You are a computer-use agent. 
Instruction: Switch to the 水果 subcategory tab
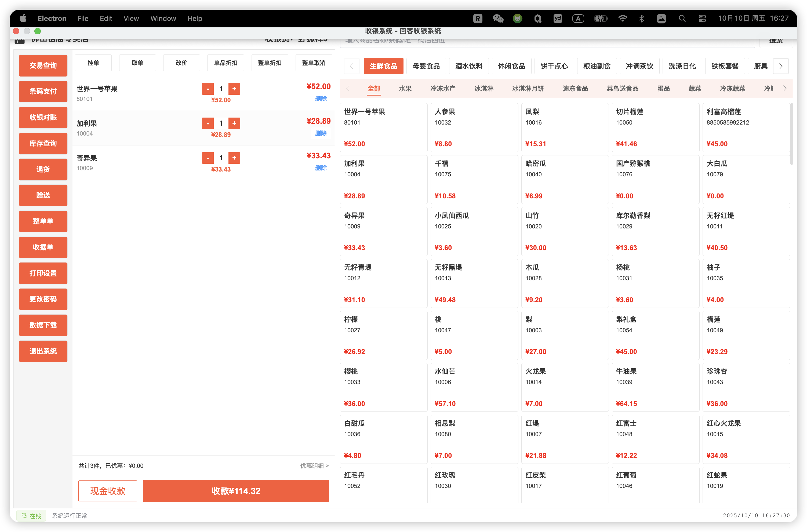[x=405, y=88]
